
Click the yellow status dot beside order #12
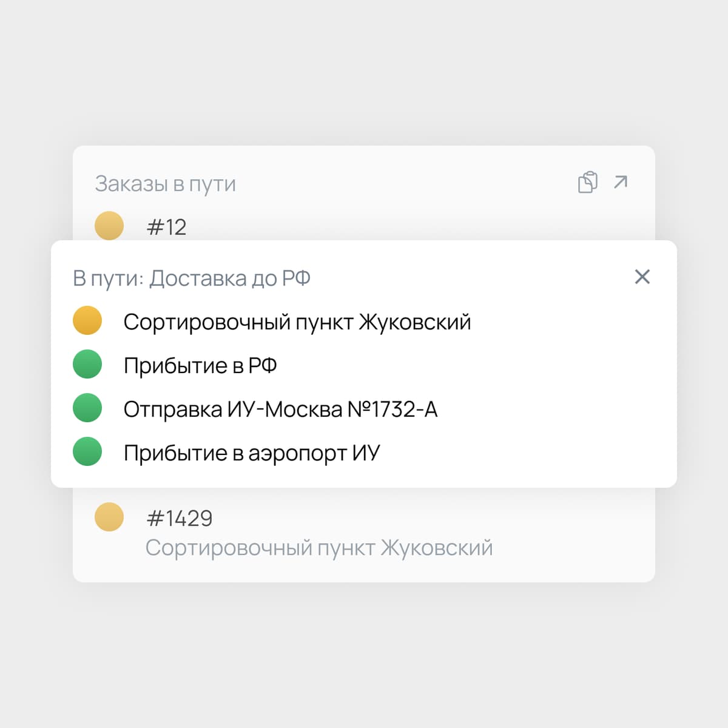pyautogui.click(x=109, y=226)
